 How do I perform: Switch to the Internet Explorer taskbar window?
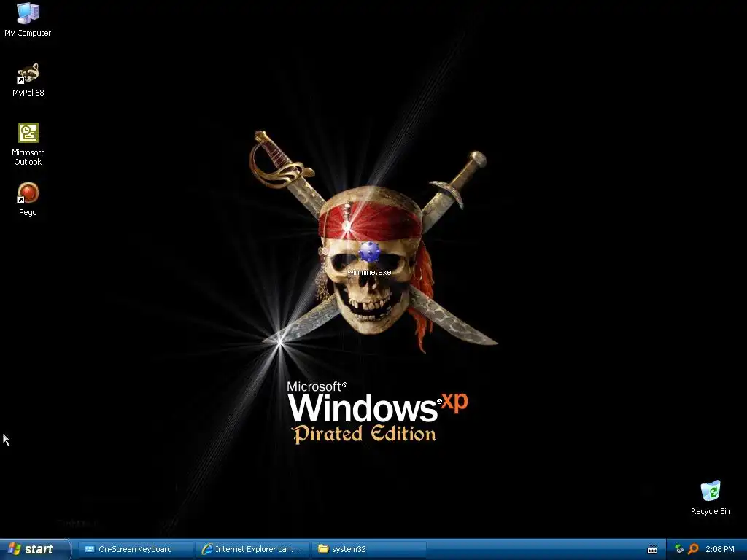[252, 549]
